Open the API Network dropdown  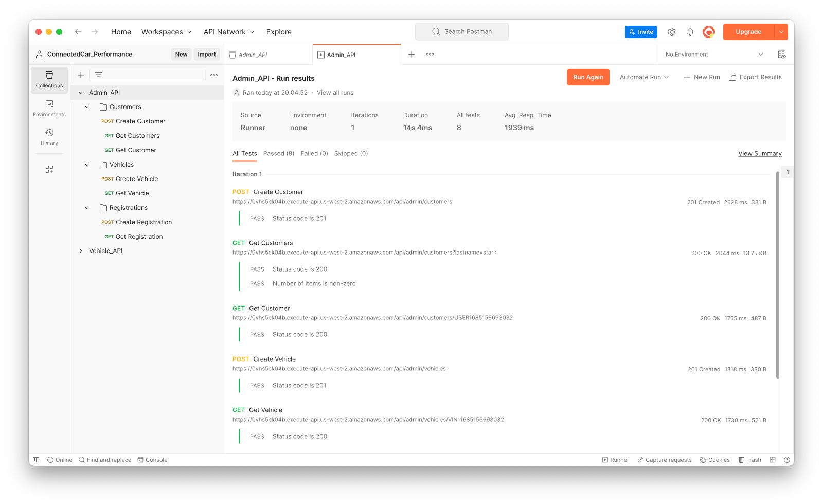(x=229, y=32)
